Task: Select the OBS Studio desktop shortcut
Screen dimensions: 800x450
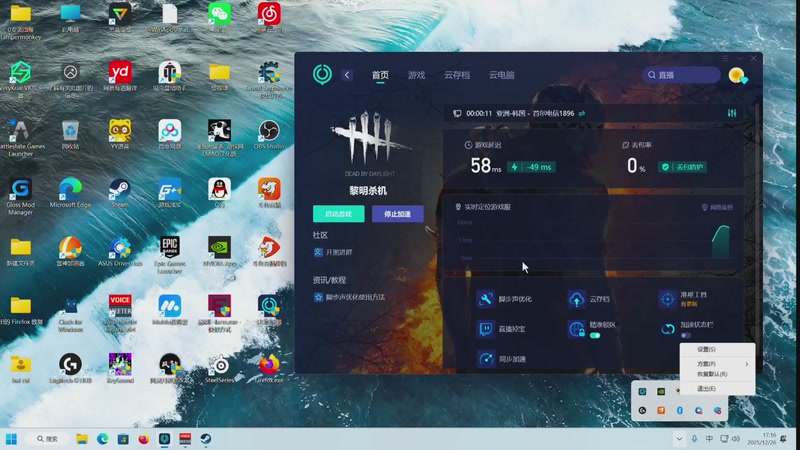Action: click(269, 135)
